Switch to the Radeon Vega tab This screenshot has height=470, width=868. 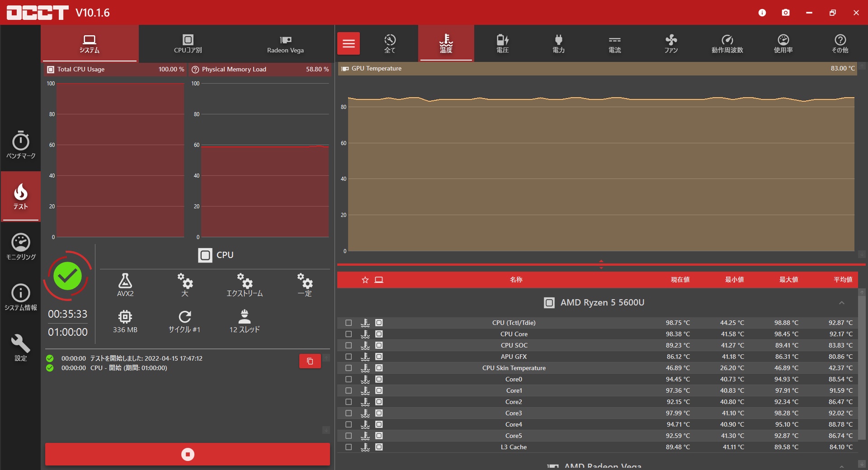pos(285,43)
